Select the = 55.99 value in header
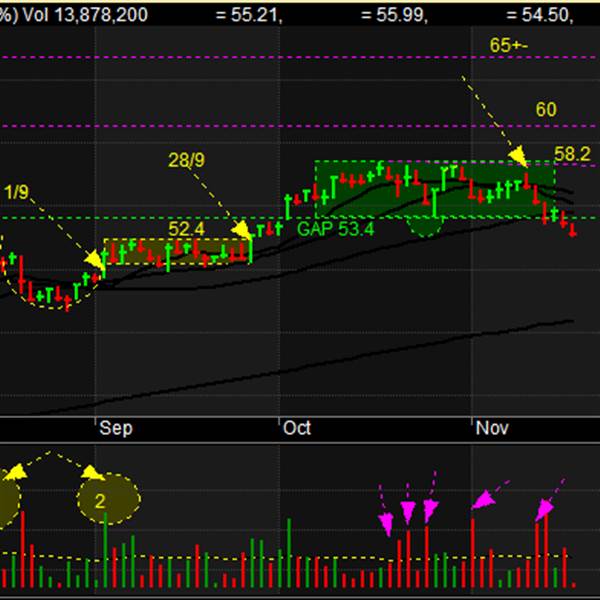Viewport: 600px width, 600px height. pyautogui.click(x=394, y=15)
